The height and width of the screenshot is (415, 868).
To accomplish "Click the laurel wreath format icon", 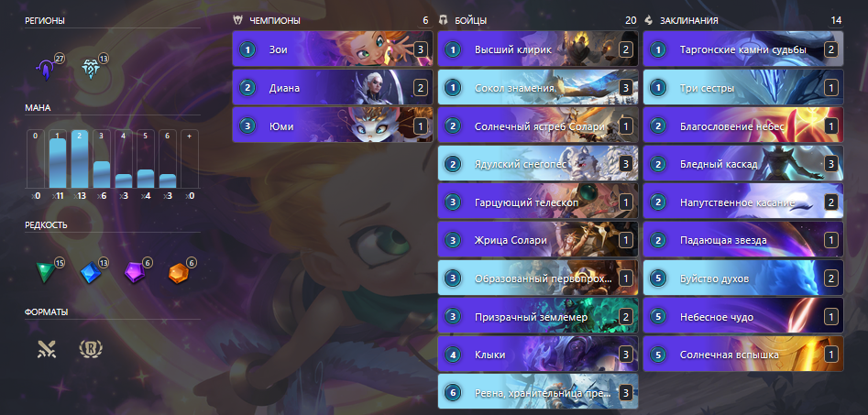I will pyautogui.click(x=91, y=349).
